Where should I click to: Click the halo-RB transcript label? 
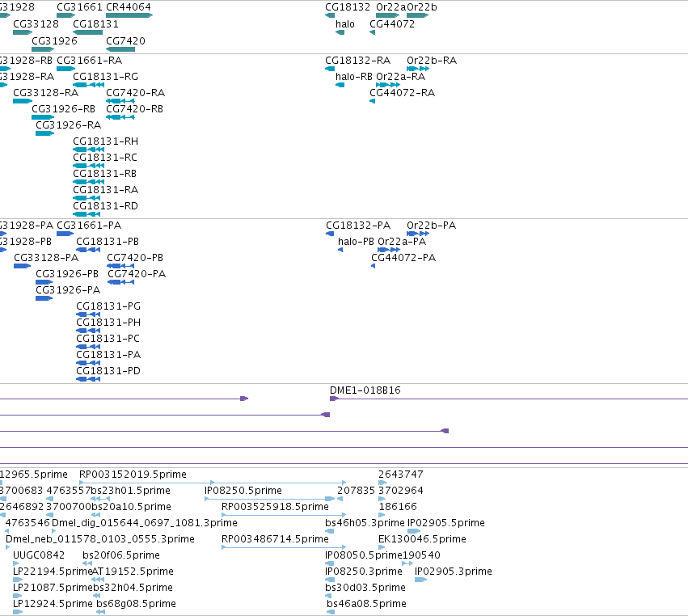click(x=353, y=77)
